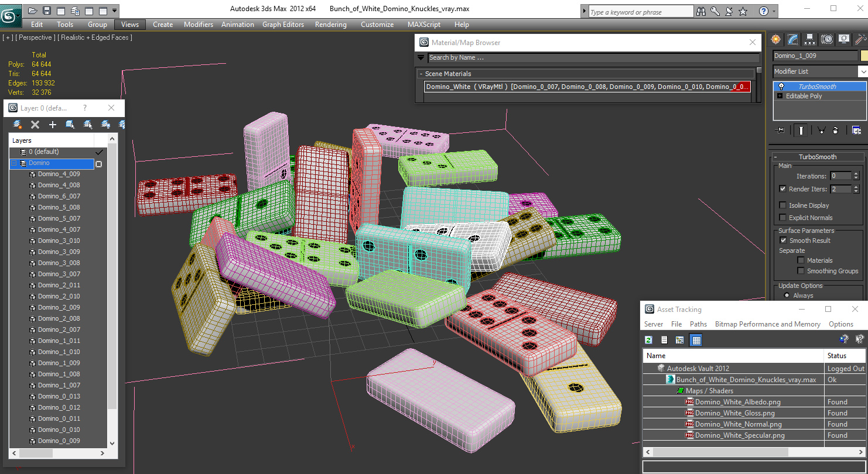Collapse the TurboSmooth rollout header
The height and width of the screenshot is (474, 868).
point(818,157)
